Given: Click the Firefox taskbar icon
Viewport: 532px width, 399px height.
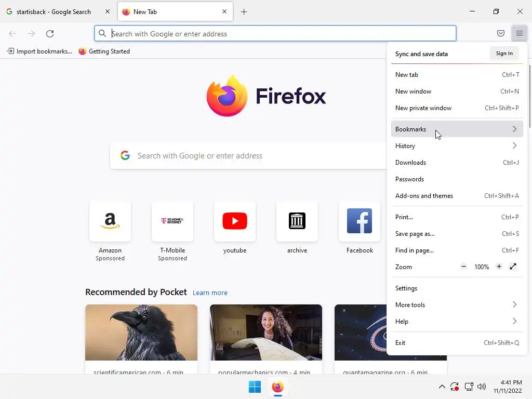Looking at the screenshot, I should pos(277,387).
